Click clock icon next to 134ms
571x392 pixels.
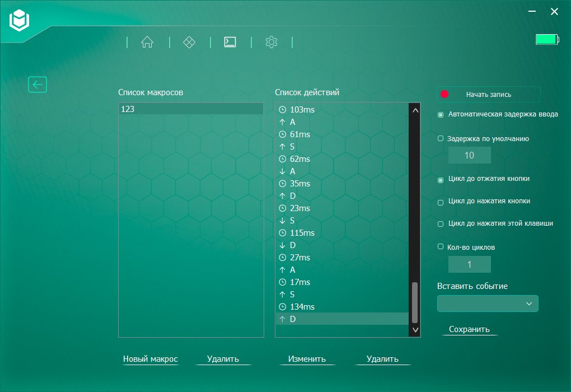click(283, 307)
